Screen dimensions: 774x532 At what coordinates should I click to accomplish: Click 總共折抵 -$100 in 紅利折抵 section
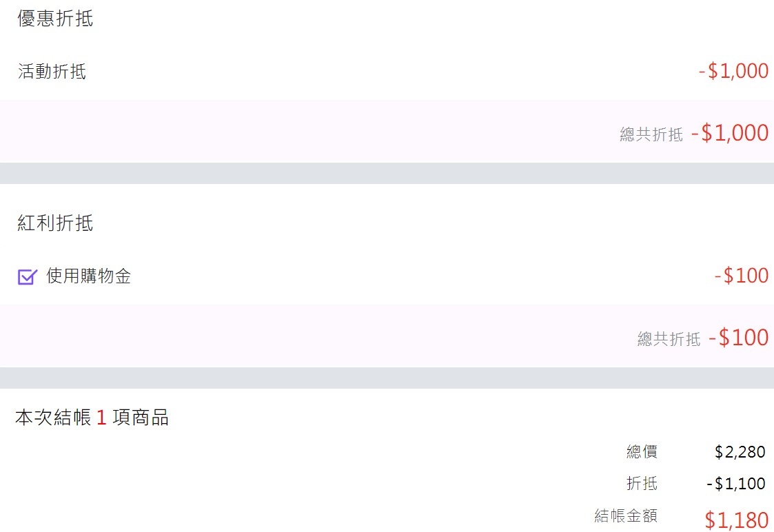tap(703, 338)
